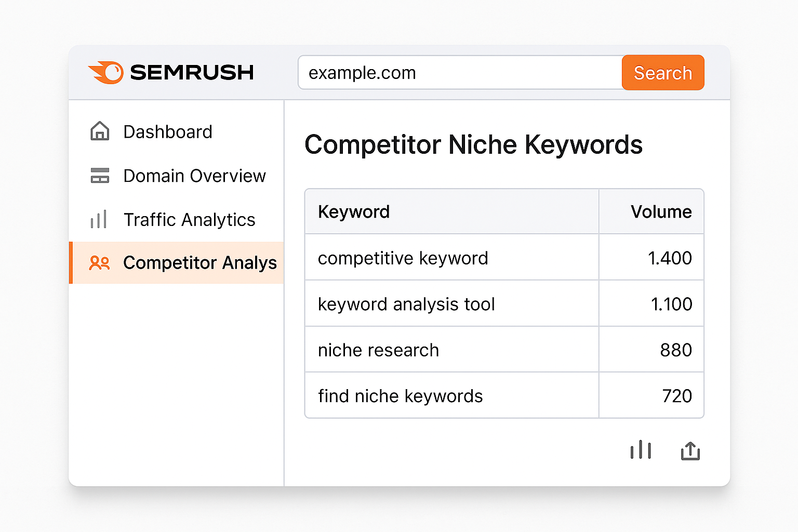This screenshot has height=532, width=798.
Task: Click the home icon next to Dashboard
Action: pyautogui.click(x=99, y=131)
